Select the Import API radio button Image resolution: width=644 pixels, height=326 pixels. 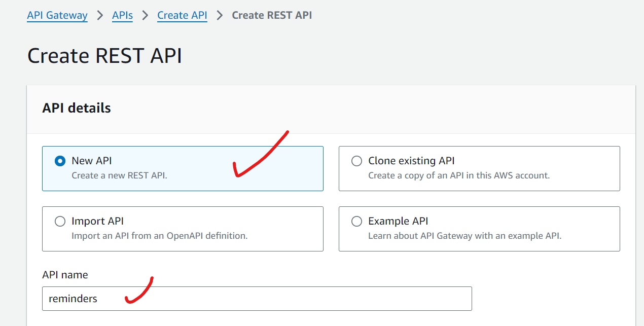tap(60, 222)
